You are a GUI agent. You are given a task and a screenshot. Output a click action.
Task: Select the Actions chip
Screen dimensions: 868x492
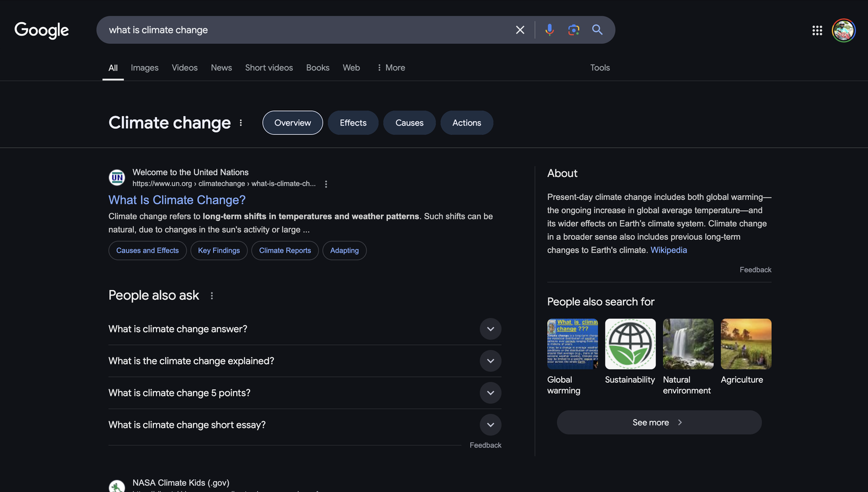[x=467, y=123]
